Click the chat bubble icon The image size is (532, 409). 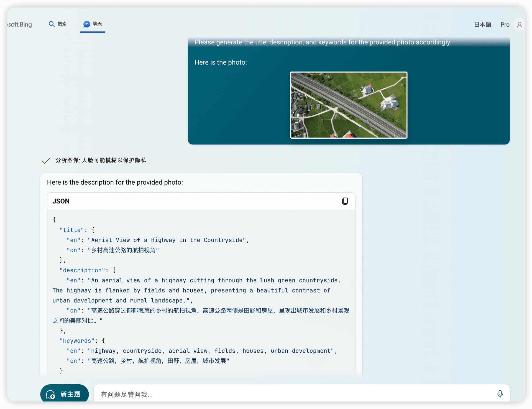(87, 24)
